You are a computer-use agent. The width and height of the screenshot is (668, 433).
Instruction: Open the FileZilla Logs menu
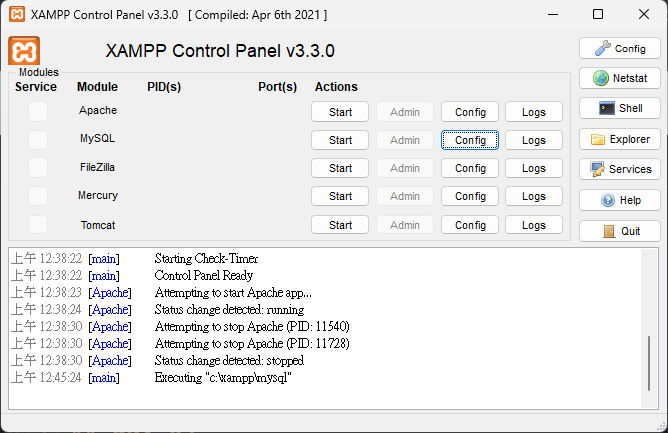(534, 168)
